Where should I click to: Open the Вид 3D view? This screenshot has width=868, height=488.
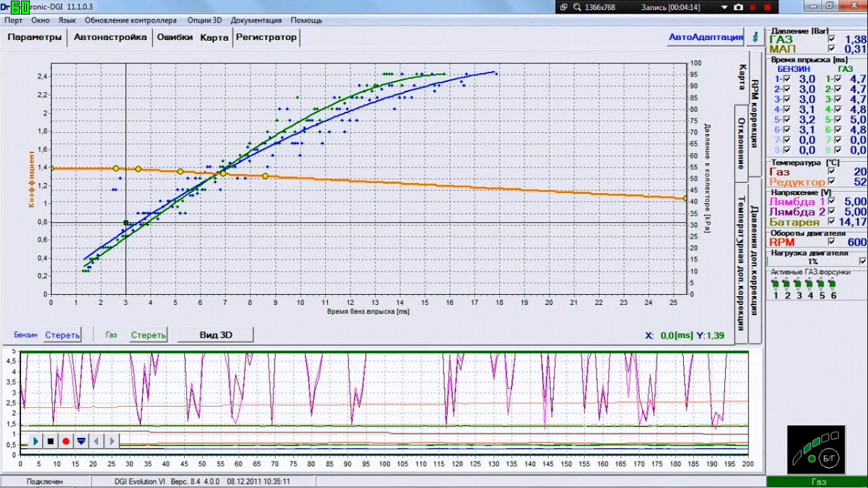pyautogui.click(x=215, y=334)
